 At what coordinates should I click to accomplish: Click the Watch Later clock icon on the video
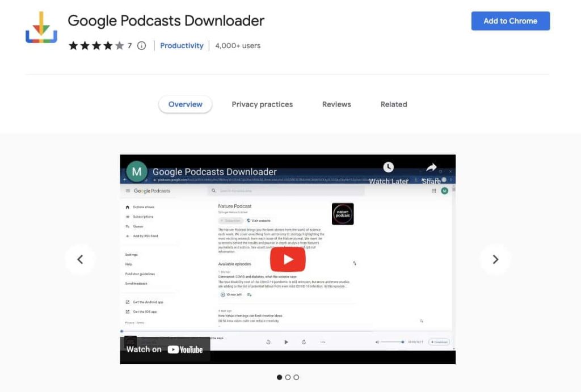[388, 168]
